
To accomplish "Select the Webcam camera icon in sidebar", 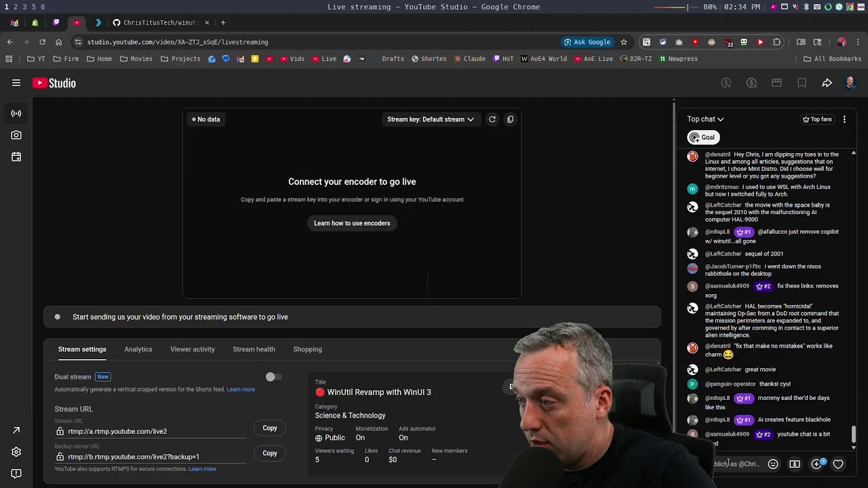I will (16, 135).
